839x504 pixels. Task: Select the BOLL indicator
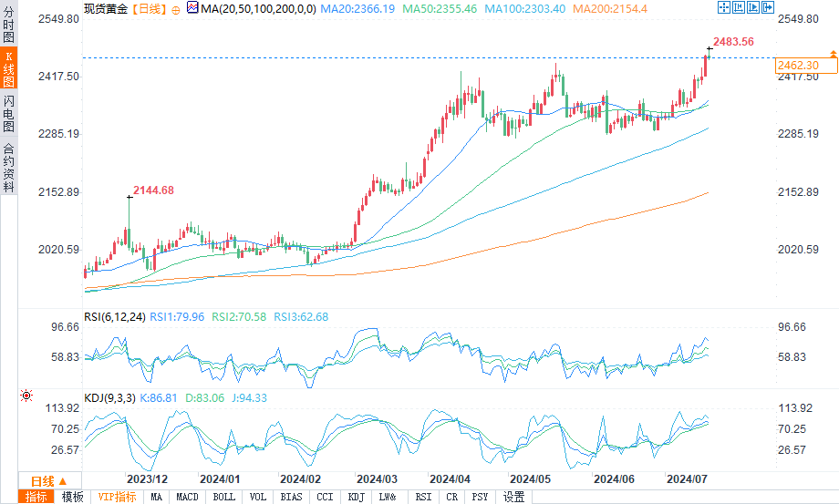click(223, 497)
